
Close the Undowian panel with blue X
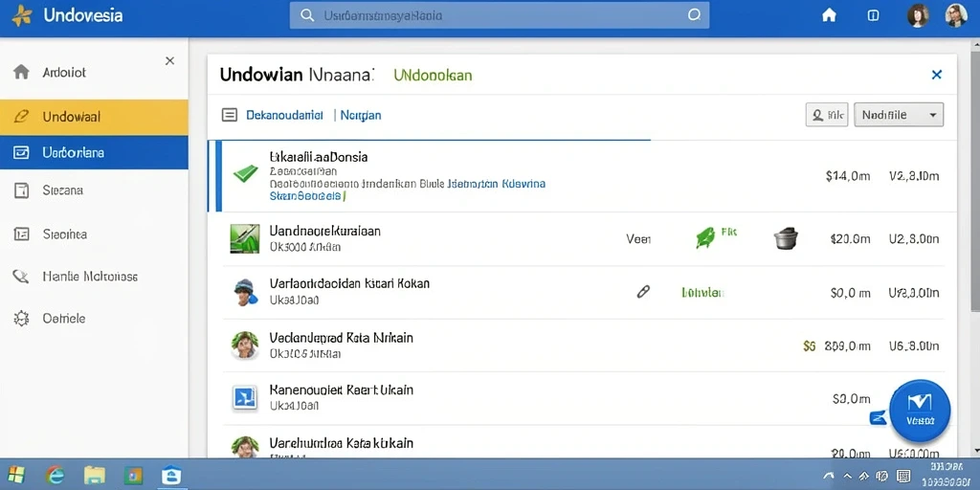point(936,75)
